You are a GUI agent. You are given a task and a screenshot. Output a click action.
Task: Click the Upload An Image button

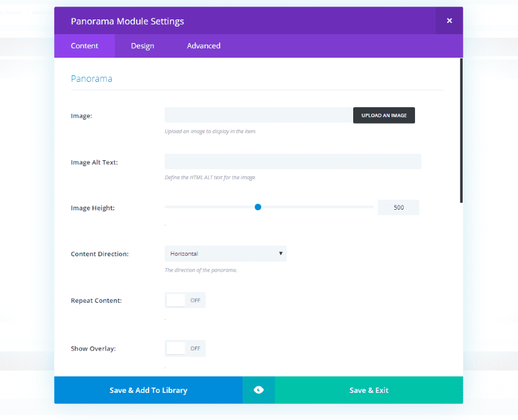coord(384,115)
